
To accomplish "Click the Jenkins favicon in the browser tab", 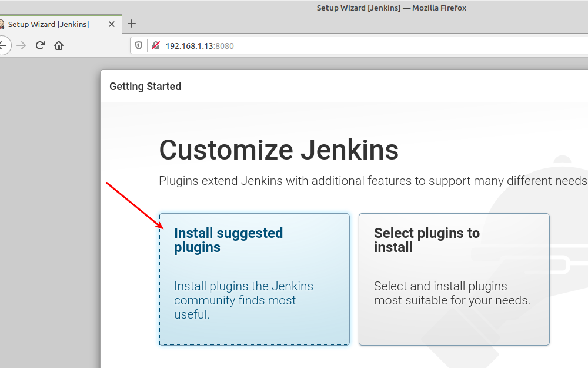I will click(2, 24).
